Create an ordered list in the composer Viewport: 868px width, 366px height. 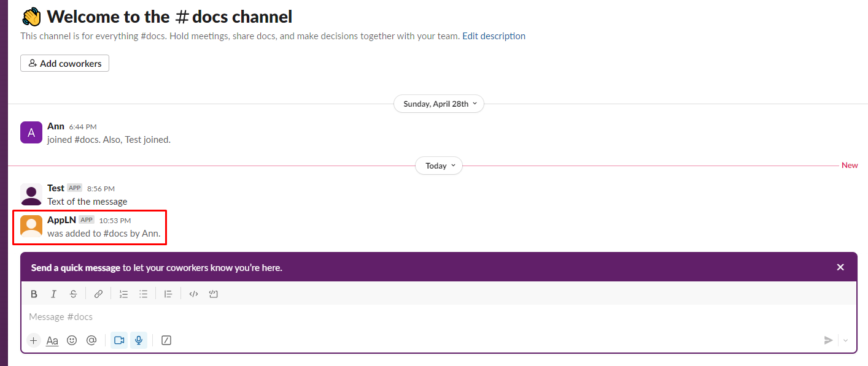click(123, 294)
